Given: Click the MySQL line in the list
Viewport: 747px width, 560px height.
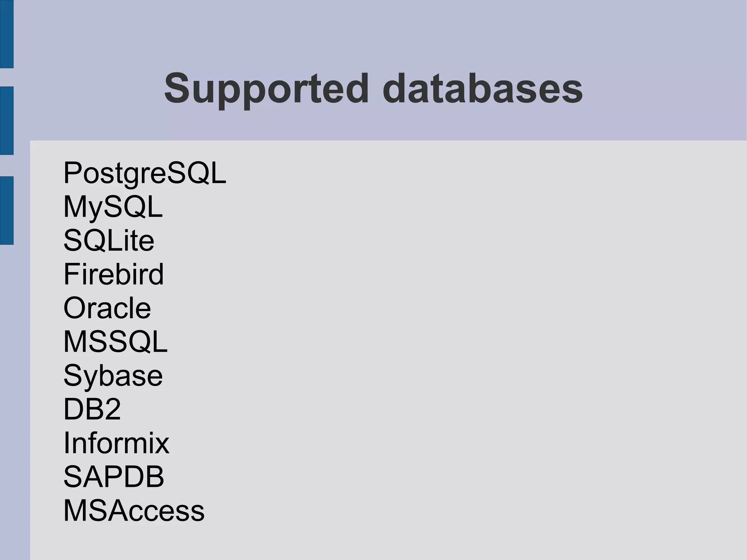Looking at the screenshot, I should [113, 207].
